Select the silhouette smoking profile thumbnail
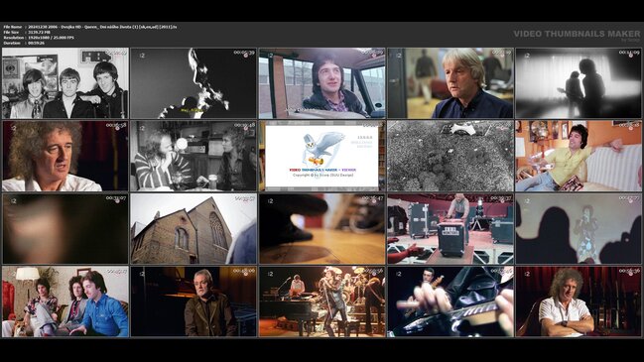 pyautogui.click(x=193, y=83)
